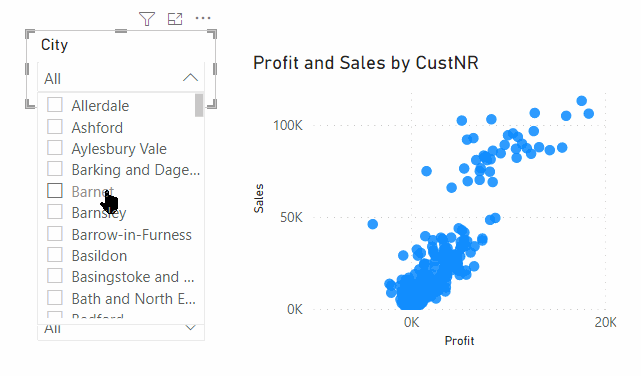Click the Ashford city name
Screen dimensions: 641x376
point(97,128)
